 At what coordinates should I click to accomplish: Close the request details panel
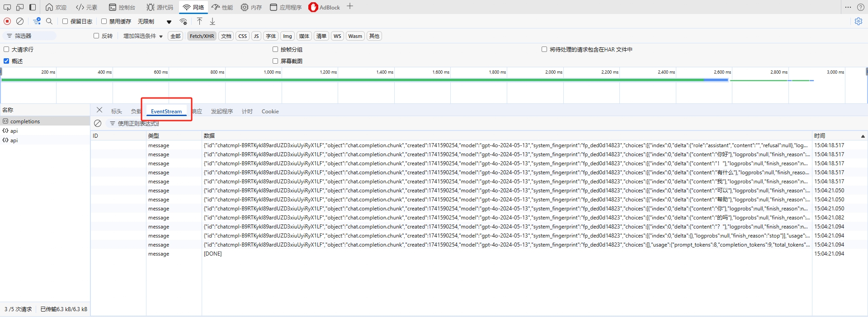[99, 110]
